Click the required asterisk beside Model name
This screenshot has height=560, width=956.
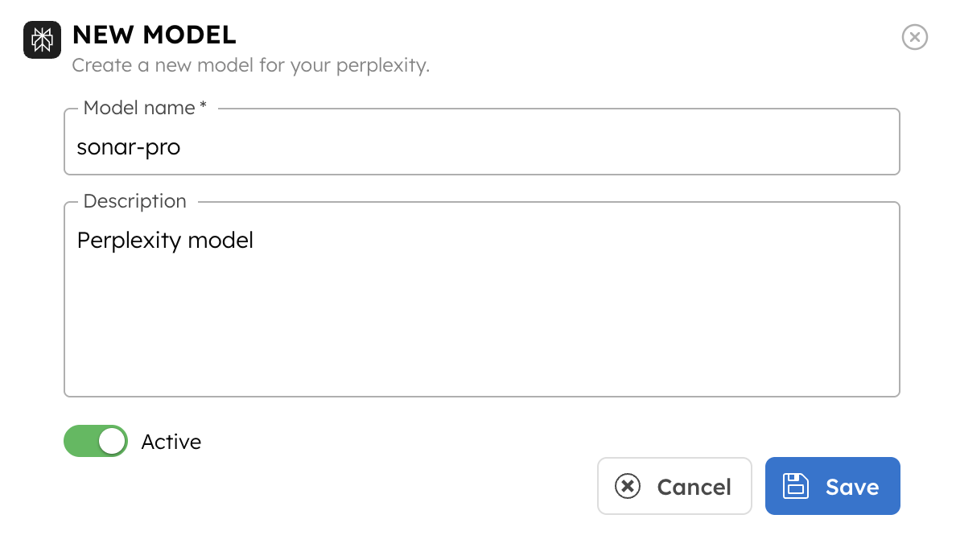pyautogui.click(x=204, y=106)
